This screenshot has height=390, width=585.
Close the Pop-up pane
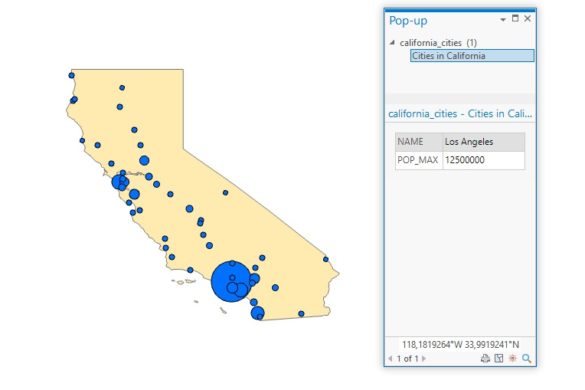528,18
